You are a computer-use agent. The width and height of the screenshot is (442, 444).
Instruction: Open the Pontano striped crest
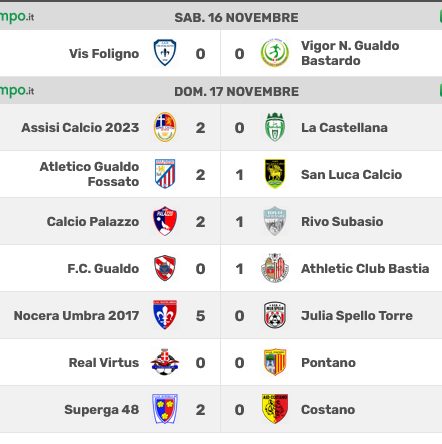point(275,362)
